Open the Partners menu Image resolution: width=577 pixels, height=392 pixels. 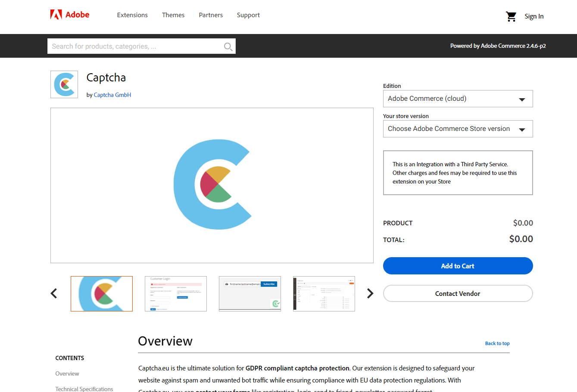pos(211,15)
